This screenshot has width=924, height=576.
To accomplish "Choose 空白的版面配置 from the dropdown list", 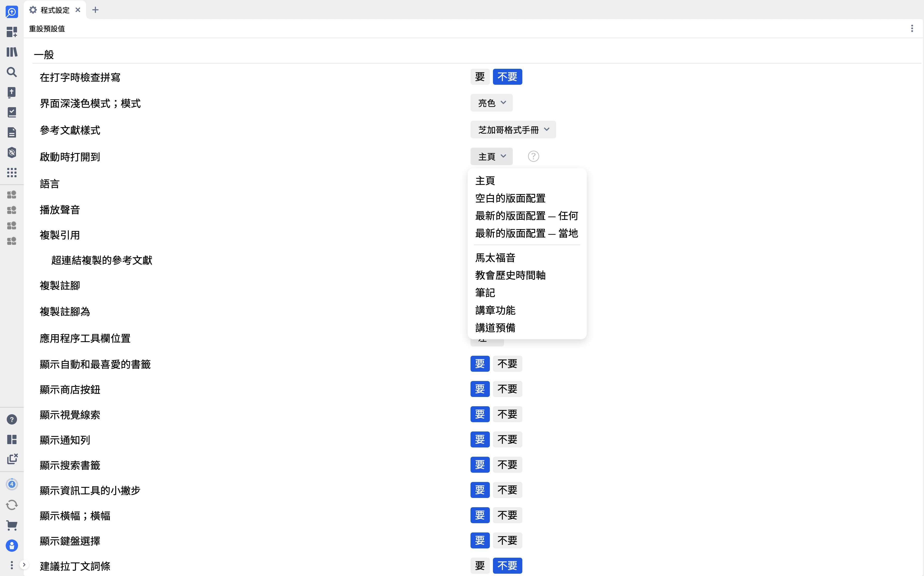I will pos(510,198).
